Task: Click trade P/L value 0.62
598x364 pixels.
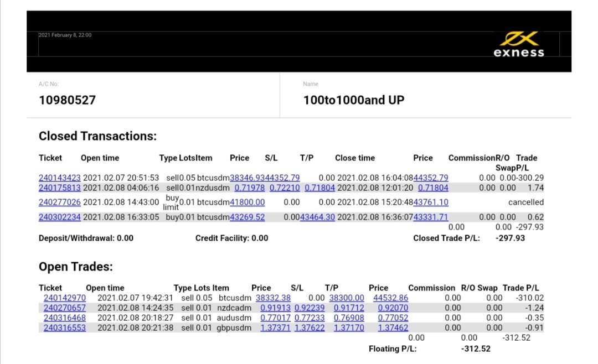Action: tap(536, 217)
